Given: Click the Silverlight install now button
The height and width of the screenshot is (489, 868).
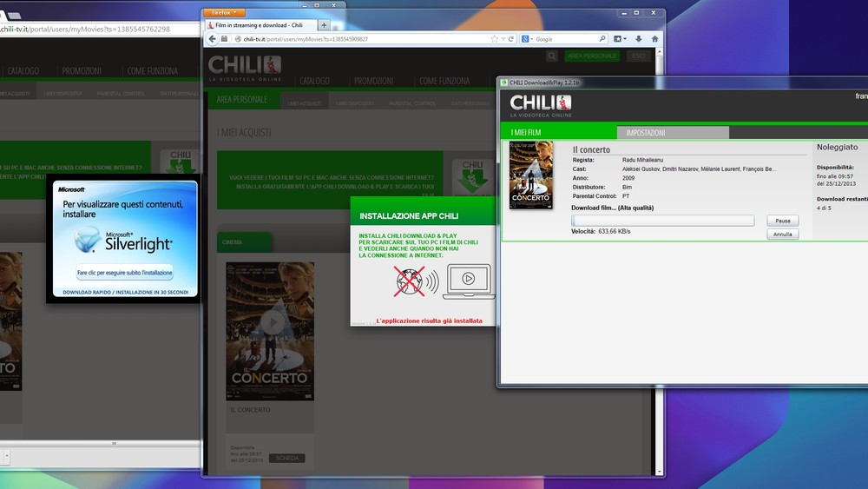Looking at the screenshot, I should [x=122, y=272].
